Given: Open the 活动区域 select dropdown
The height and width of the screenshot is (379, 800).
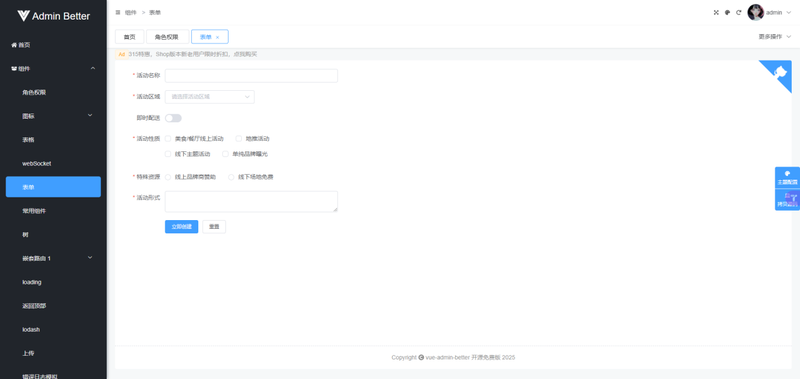Looking at the screenshot, I should pos(210,96).
